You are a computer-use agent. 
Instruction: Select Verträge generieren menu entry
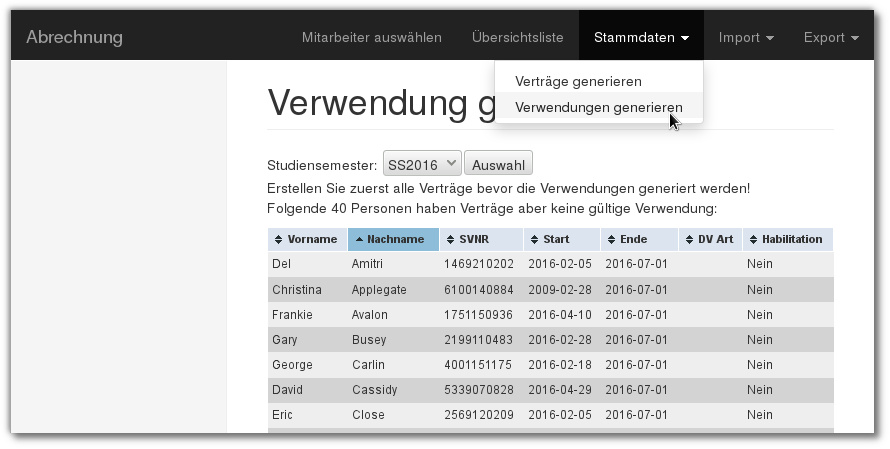[578, 81]
